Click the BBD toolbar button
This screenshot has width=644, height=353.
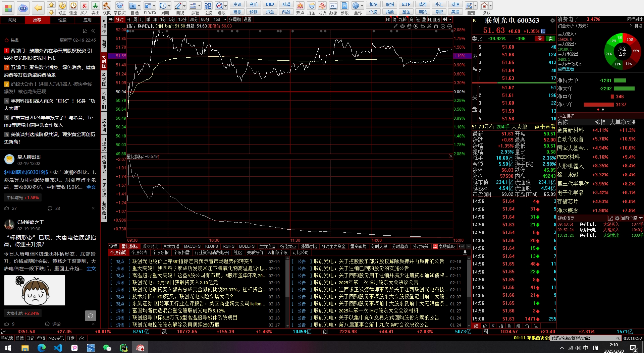(x=270, y=4)
